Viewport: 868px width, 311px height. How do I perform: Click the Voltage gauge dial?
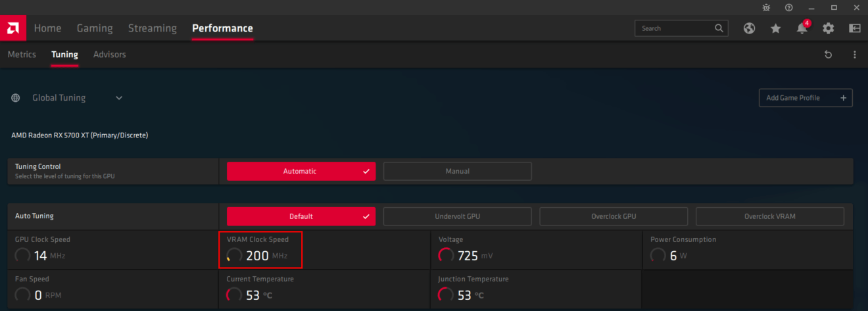(x=446, y=255)
